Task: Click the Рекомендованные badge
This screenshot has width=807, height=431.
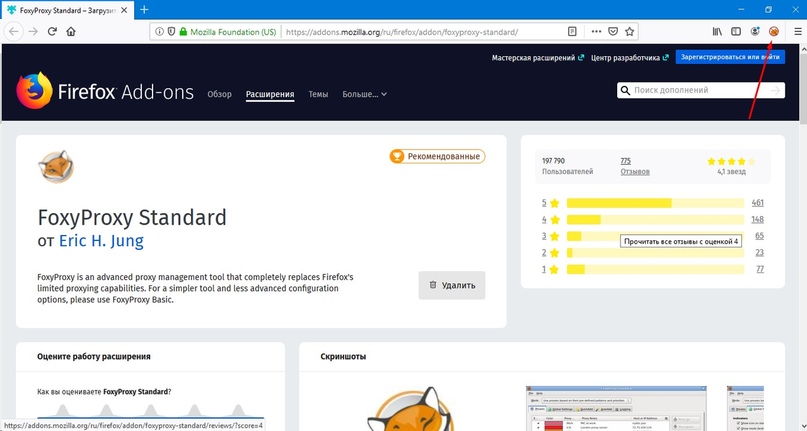Action: (437, 157)
